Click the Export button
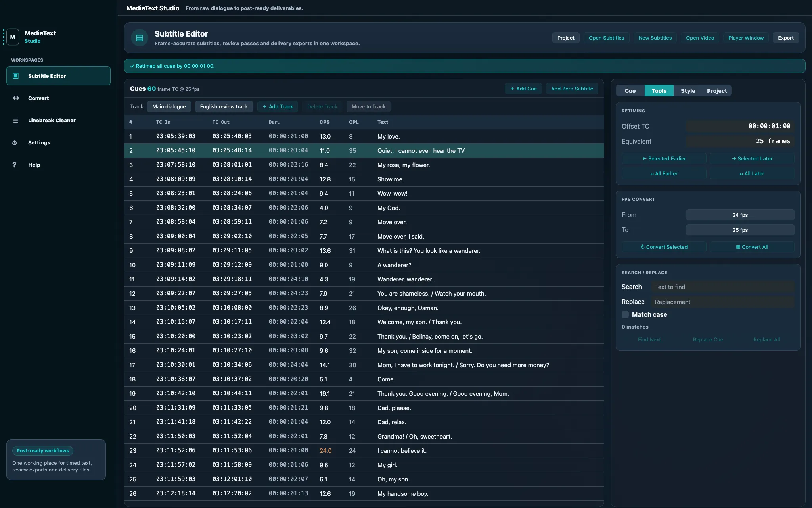The height and width of the screenshot is (508, 812). [x=785, y=38]
